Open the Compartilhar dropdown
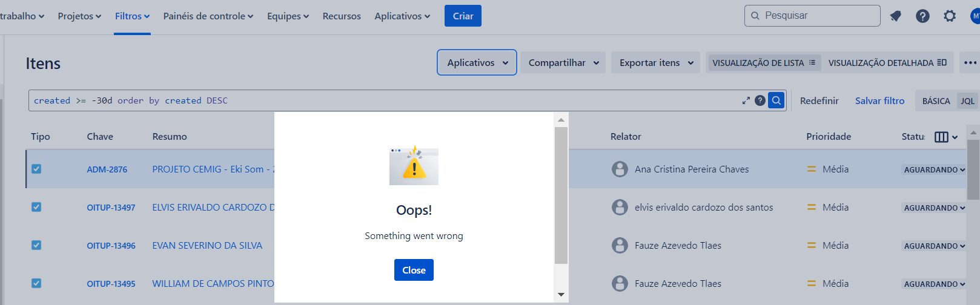Viewport: 980px width, 305px height. tap(563, 62)
